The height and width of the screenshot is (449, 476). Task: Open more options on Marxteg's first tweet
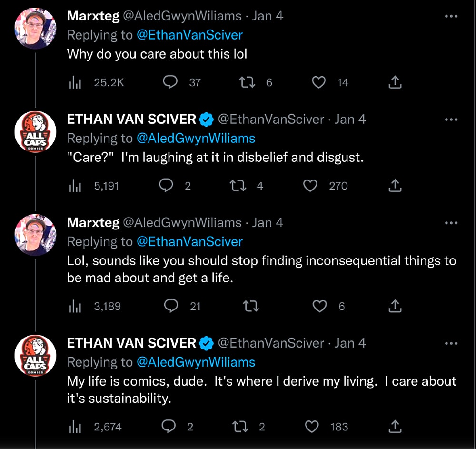point(450,15)
